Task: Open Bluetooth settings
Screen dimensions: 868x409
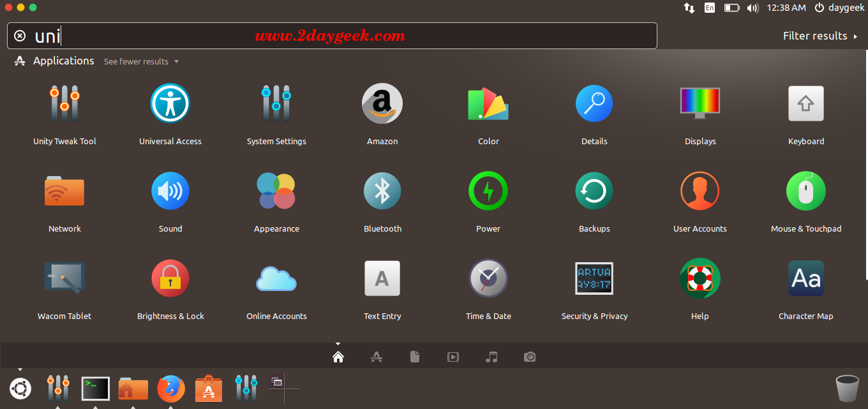Action: (x=382, y=191)
